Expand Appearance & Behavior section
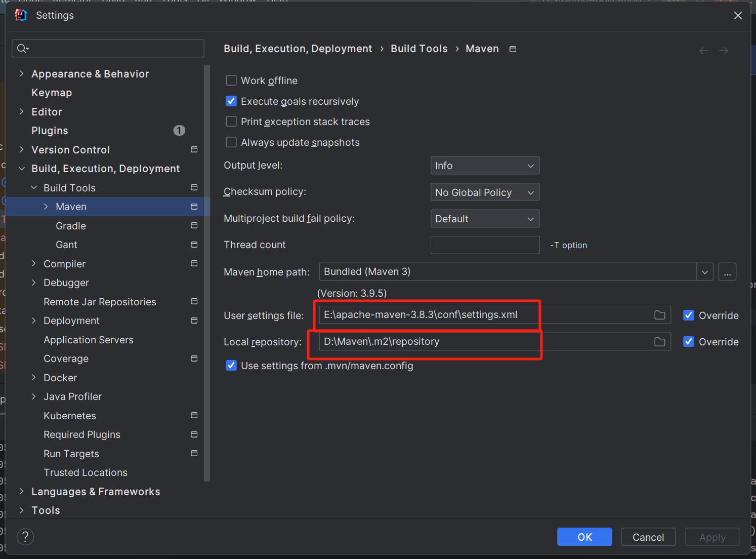The height and width of the screenshot is (559, 756). [21, 73]
